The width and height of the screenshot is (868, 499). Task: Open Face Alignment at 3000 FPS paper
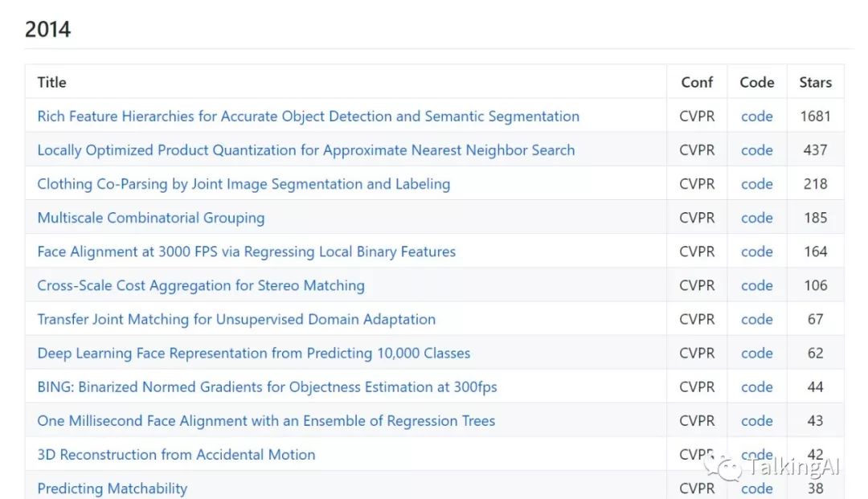(246, 252)
